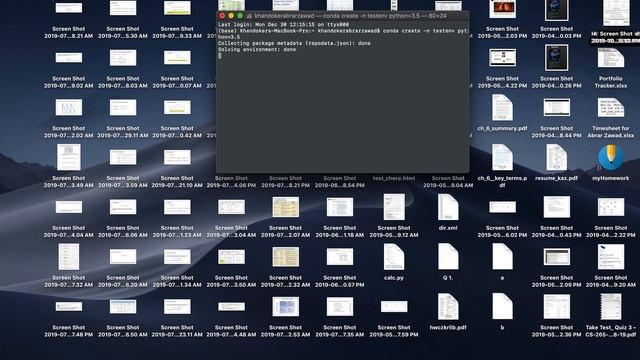Select Screen Shot 2019-07...3.04 AM
640x360 pixels.
pos(231,207)
